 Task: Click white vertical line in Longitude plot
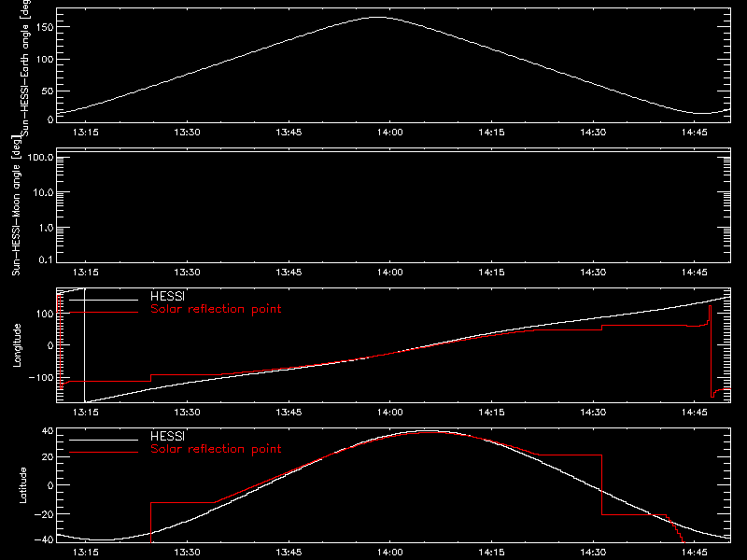coord(85,345)
